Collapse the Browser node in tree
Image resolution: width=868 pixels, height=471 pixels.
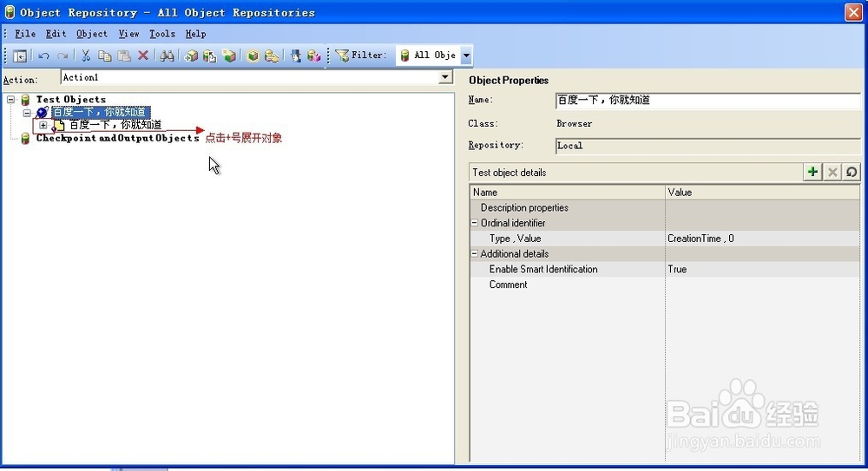coord(27,113)
